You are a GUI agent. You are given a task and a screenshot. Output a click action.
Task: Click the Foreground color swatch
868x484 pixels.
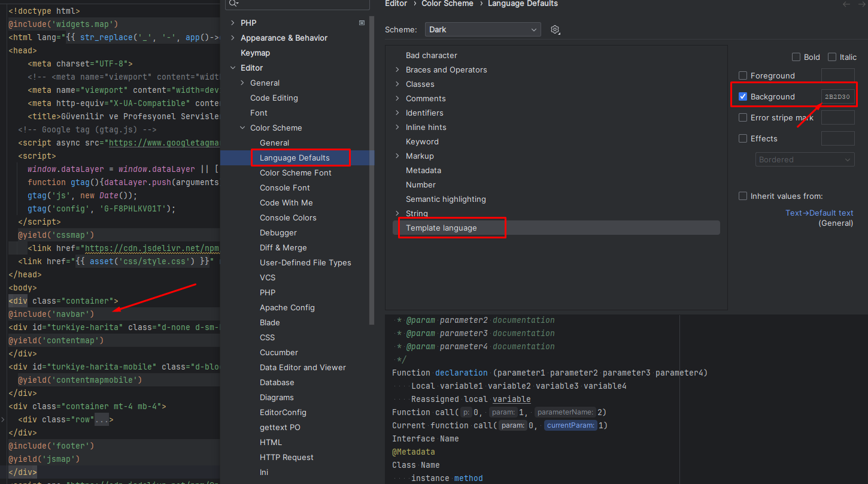pos(837,75)
